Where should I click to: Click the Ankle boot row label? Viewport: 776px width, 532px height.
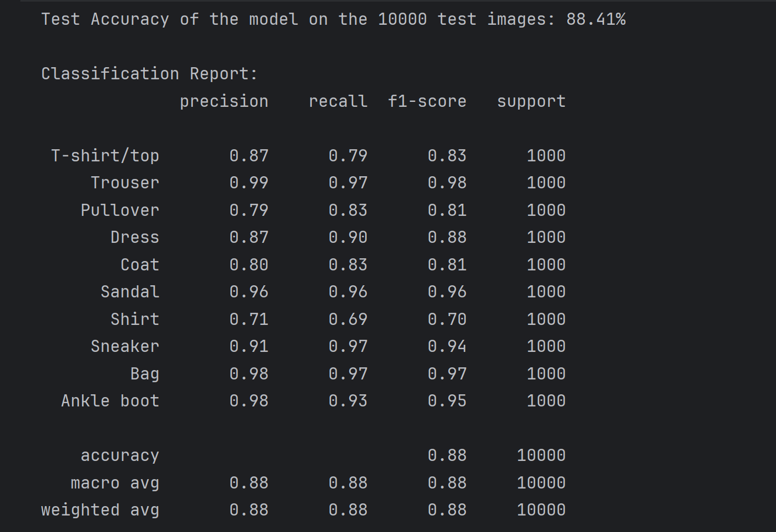pyautogui.click(x=110, y=401)
